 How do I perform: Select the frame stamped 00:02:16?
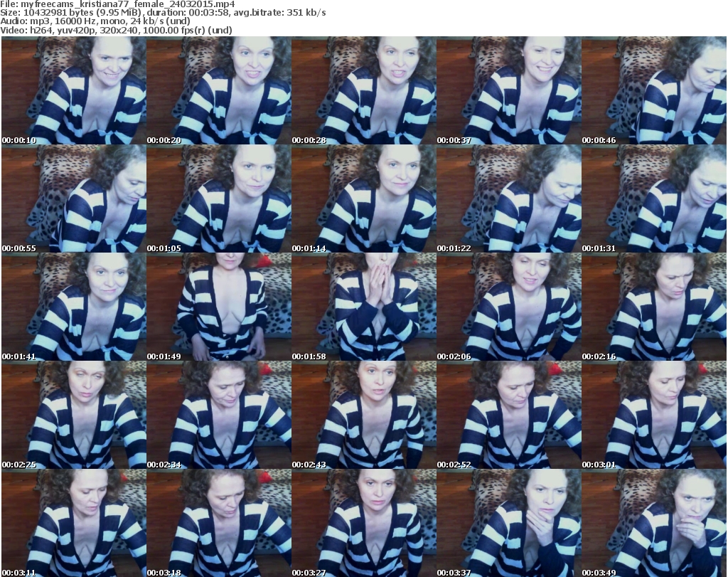[x=654, y=307]
